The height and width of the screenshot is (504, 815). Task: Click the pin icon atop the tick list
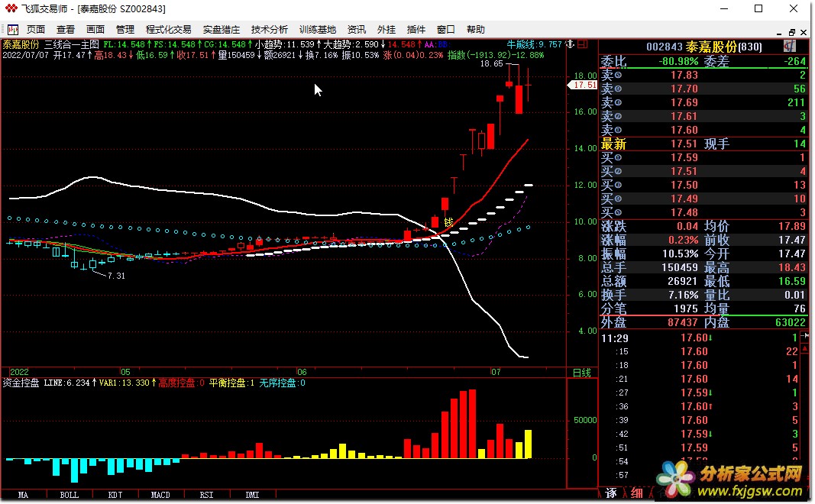(806, 336)
